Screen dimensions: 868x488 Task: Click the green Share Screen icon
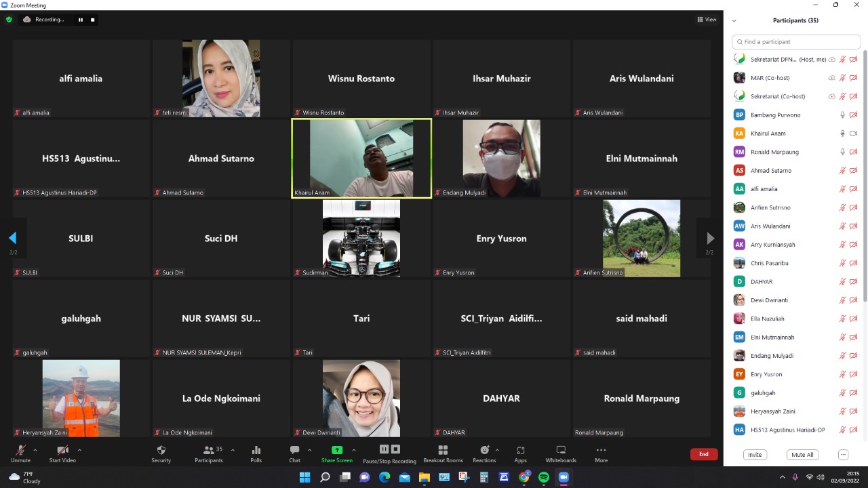coord(336,450)
